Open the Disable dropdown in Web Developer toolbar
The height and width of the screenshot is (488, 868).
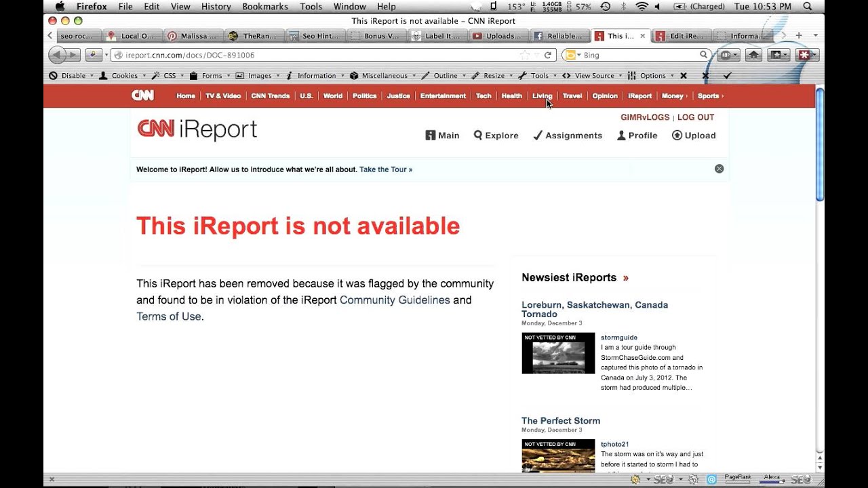[71, 76]
